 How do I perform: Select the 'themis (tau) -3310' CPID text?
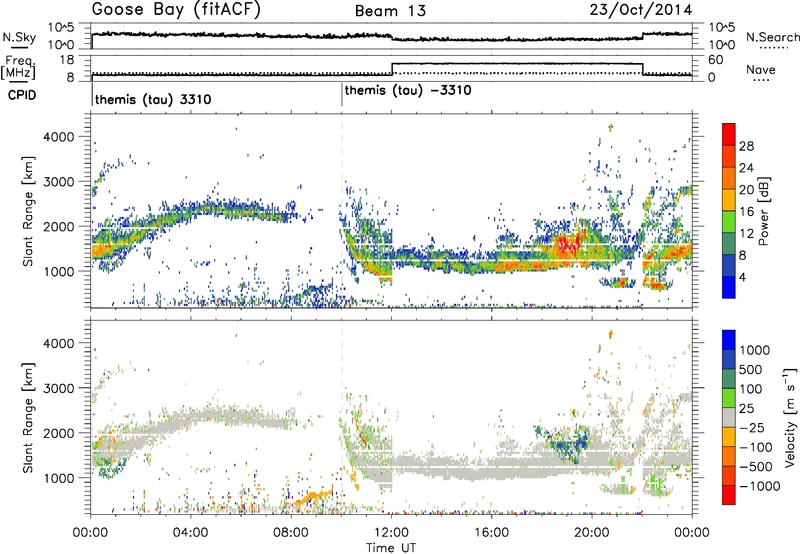point(408,91)
